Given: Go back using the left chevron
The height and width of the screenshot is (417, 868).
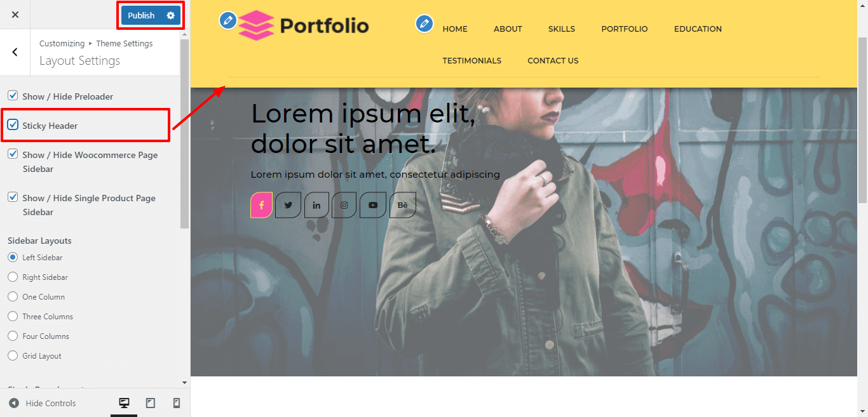Looking at the screenshot, I should (x=15, y=52).
